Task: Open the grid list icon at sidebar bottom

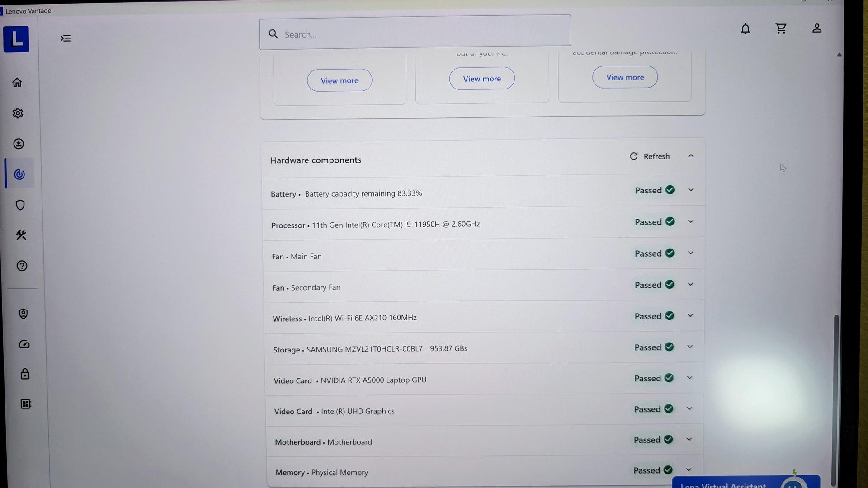Action: [26, 404]
